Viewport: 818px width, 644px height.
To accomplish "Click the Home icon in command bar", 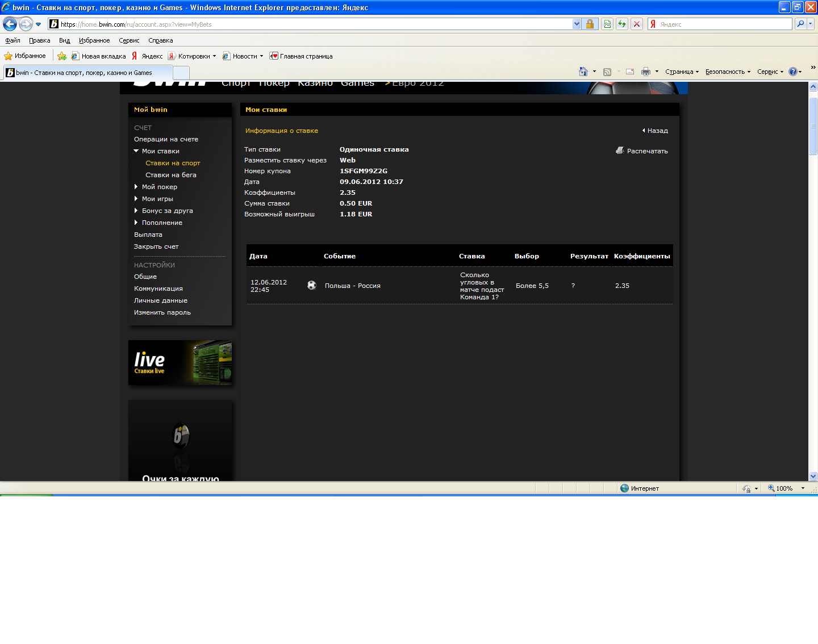I will point(583,72).
